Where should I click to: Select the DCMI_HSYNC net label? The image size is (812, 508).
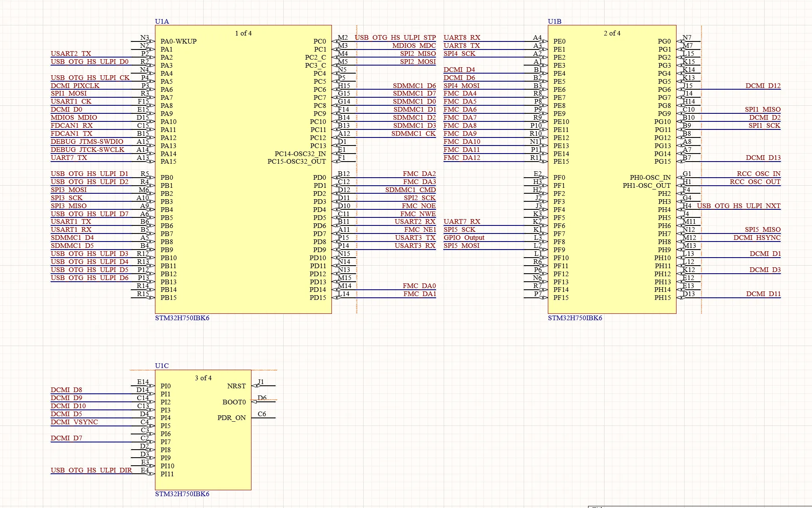[757, 237]
